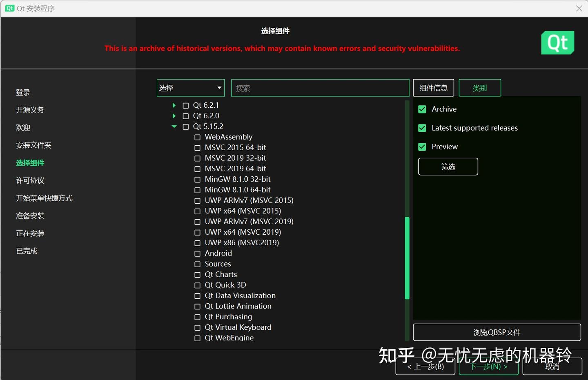
Task: Click the 浏览QBSP文件 button
Action: [497, 332]
